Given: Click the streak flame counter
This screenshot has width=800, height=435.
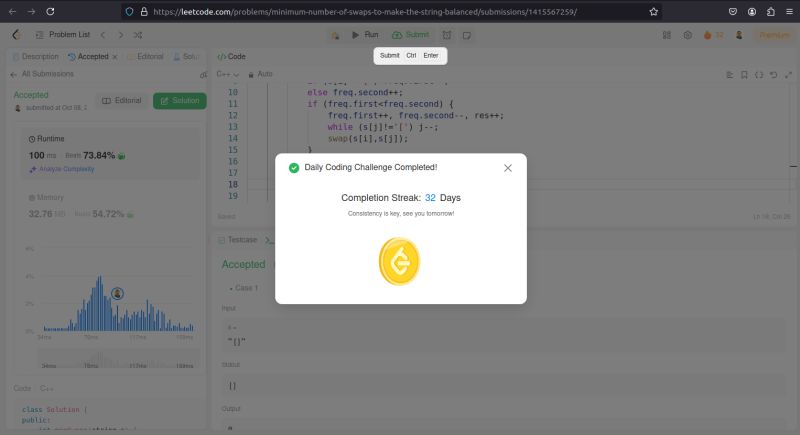Looking at the screenshot, I should click(713, 35).
